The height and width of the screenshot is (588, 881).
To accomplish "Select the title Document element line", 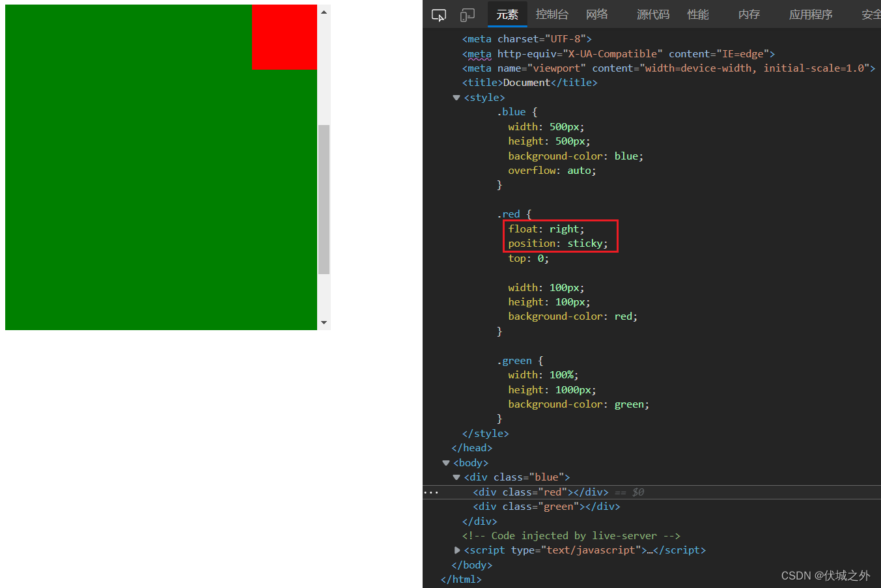I will click(529, 83).
